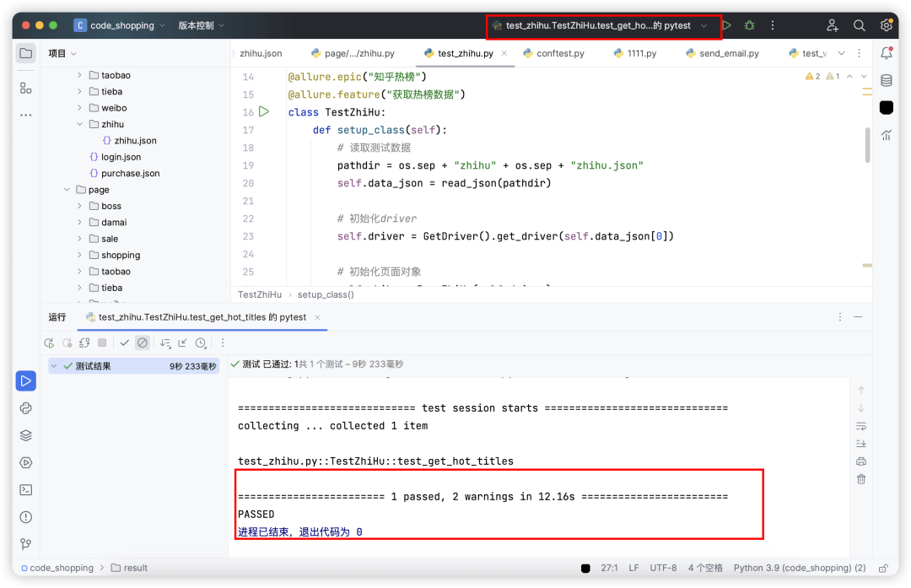
Task: Open setup_class() breadcrumb
Action: pos(326,294)
